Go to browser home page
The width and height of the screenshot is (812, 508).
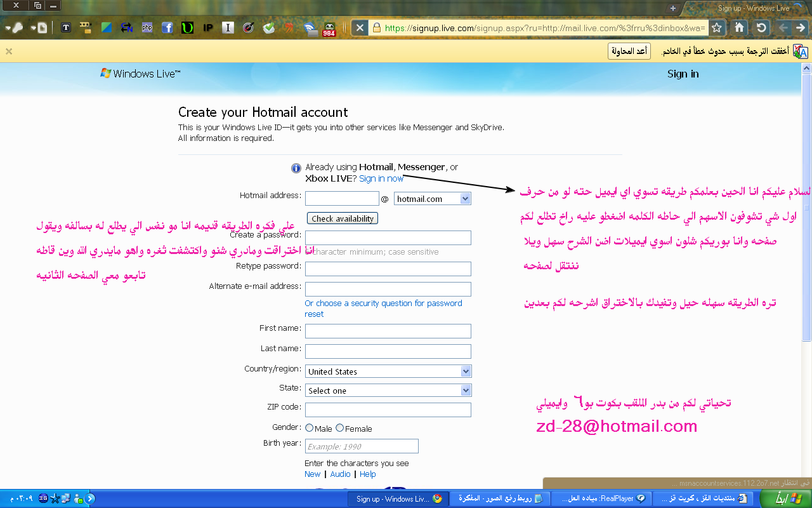click(739, 28)
